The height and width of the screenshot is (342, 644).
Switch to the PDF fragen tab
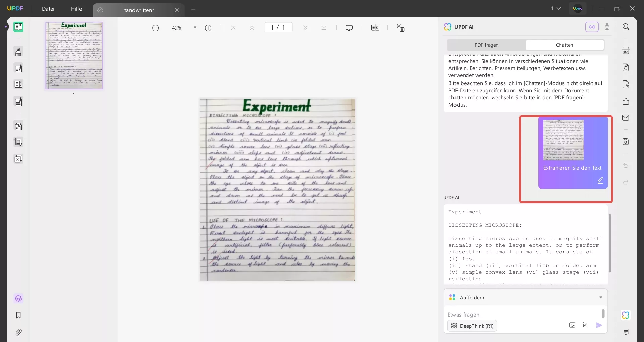(x=486, y=45)
